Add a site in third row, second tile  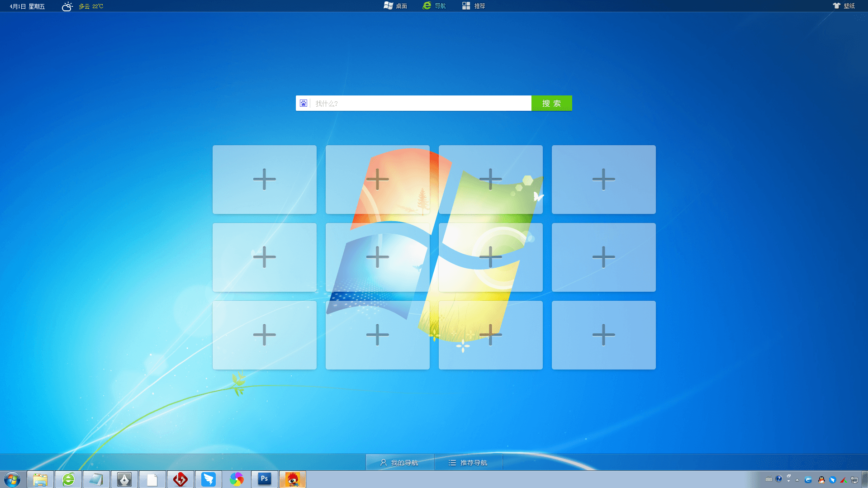click(378, 335)
